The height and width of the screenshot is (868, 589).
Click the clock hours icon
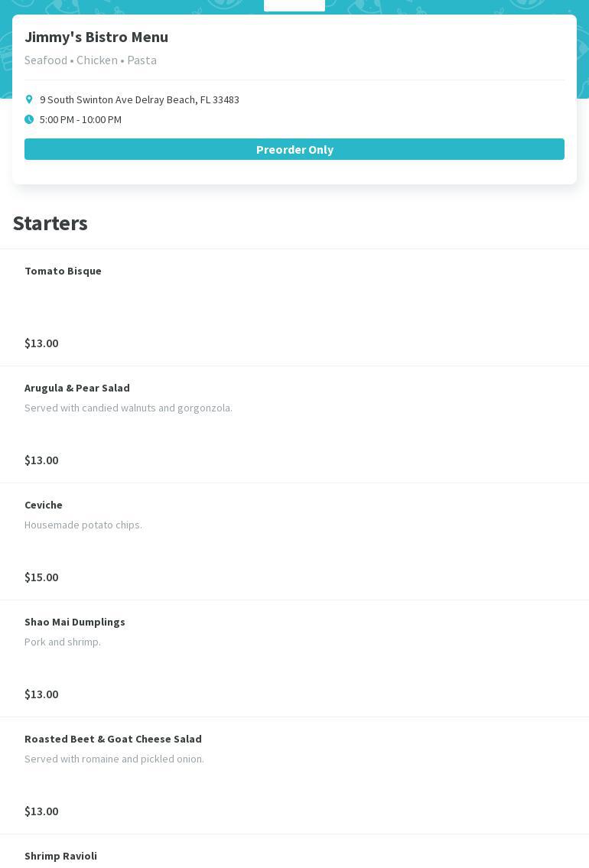pyautogui.click(x=29, y=119)
